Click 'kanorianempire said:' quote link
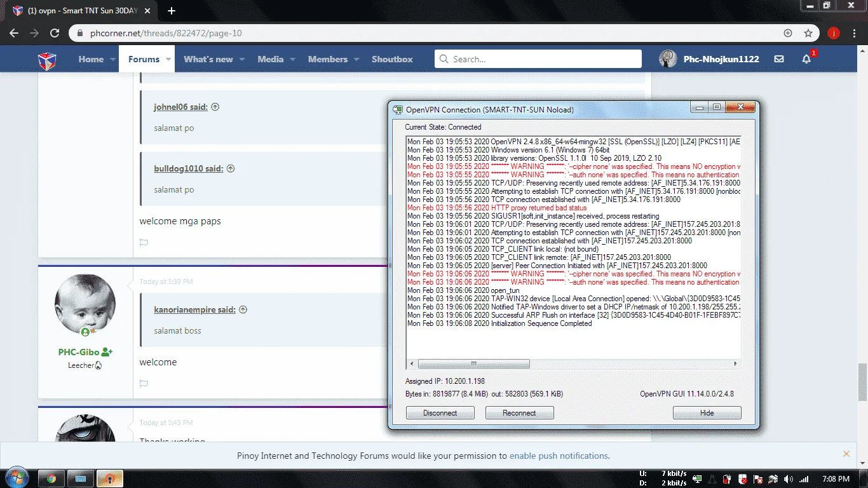 (194, 310)
